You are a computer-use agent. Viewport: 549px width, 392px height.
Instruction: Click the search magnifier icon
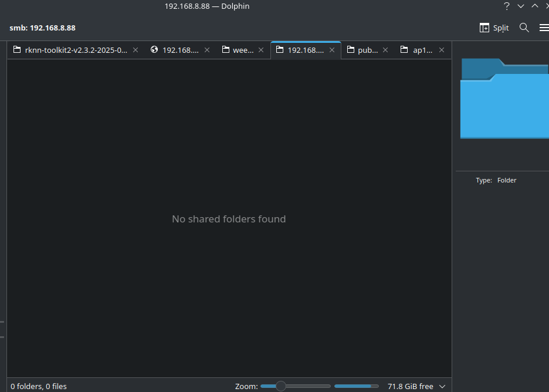(524, 28)
